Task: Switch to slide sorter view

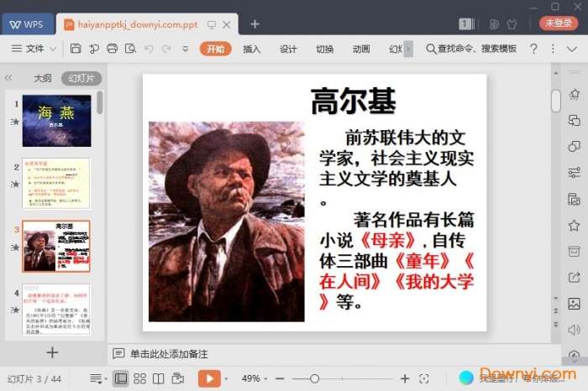Action: click(139, 378)
